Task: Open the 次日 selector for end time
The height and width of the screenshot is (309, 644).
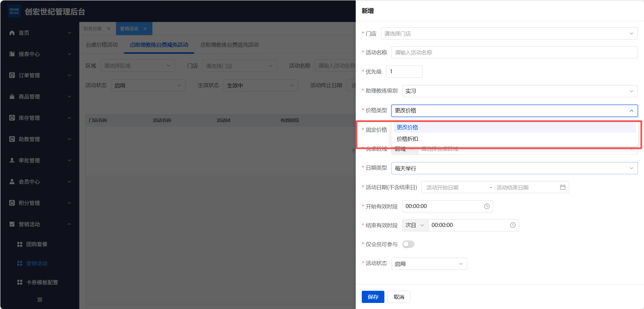Action: tap(415, 225)
